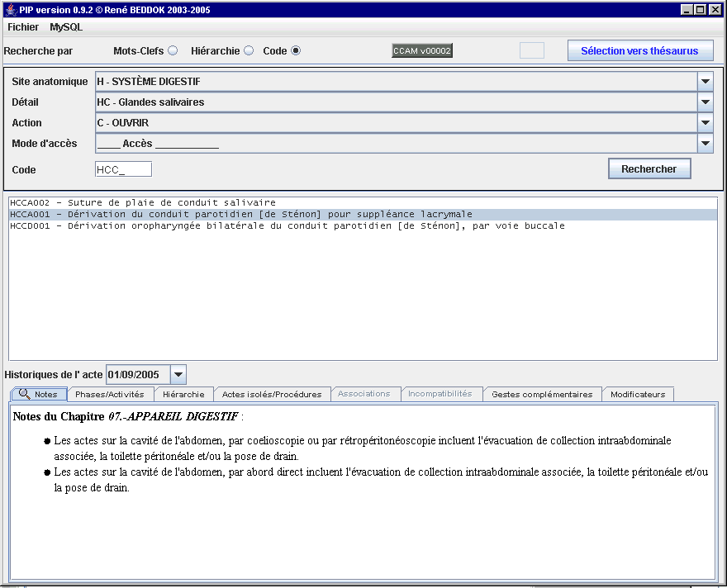The width and height of the screenshot is (727, 588).
Task: Click the CCAM v00002 version button
Action: [422, 50]
